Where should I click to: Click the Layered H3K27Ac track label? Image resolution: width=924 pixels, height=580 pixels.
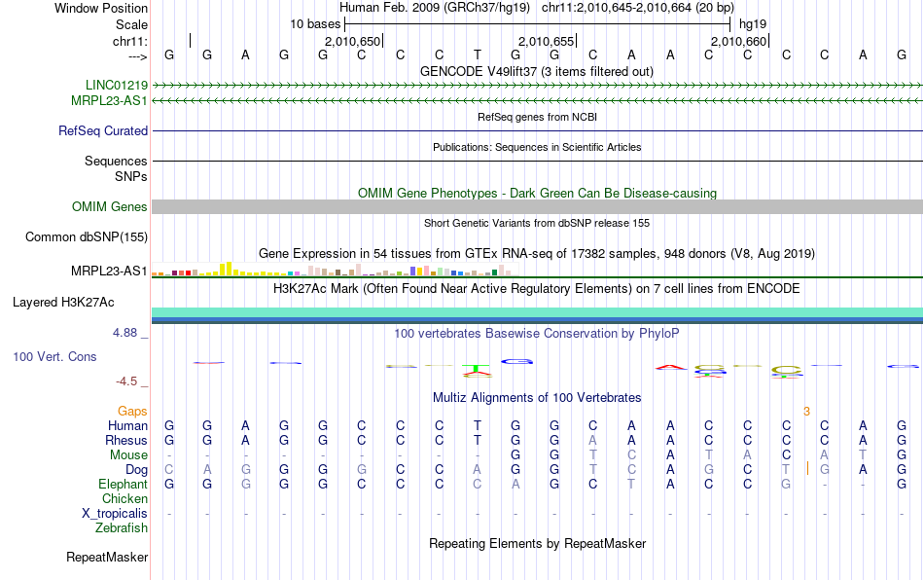click(63, 303)
